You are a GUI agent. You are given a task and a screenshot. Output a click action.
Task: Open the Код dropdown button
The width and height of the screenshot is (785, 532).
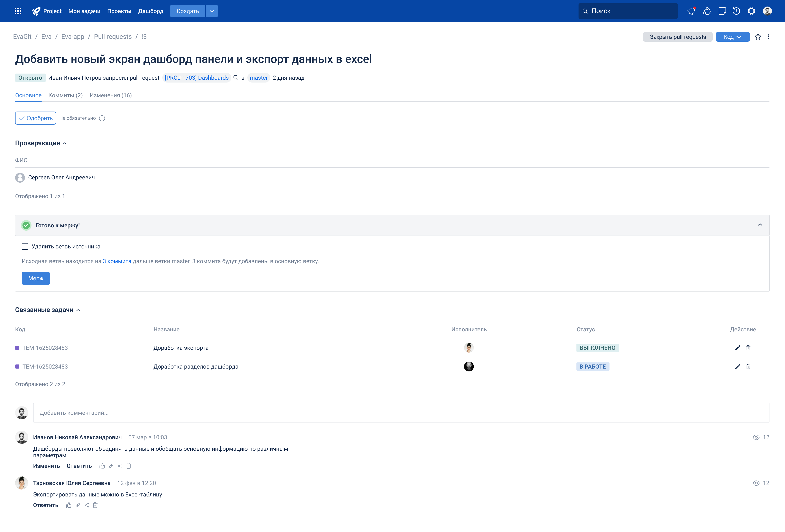(733, 37)
